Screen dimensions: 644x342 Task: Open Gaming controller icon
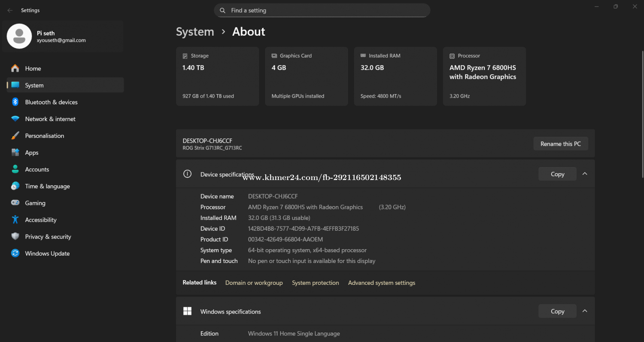pos(15,203)
